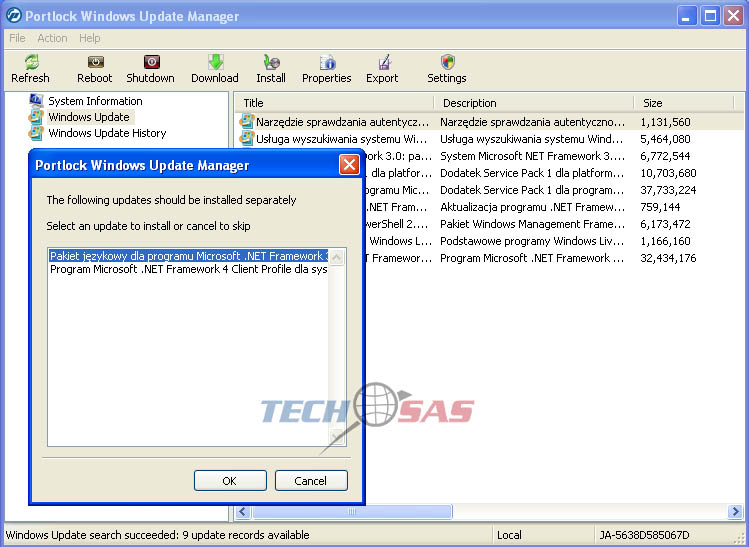Select Podstawowe programy Windows Live description

point(532,241)
